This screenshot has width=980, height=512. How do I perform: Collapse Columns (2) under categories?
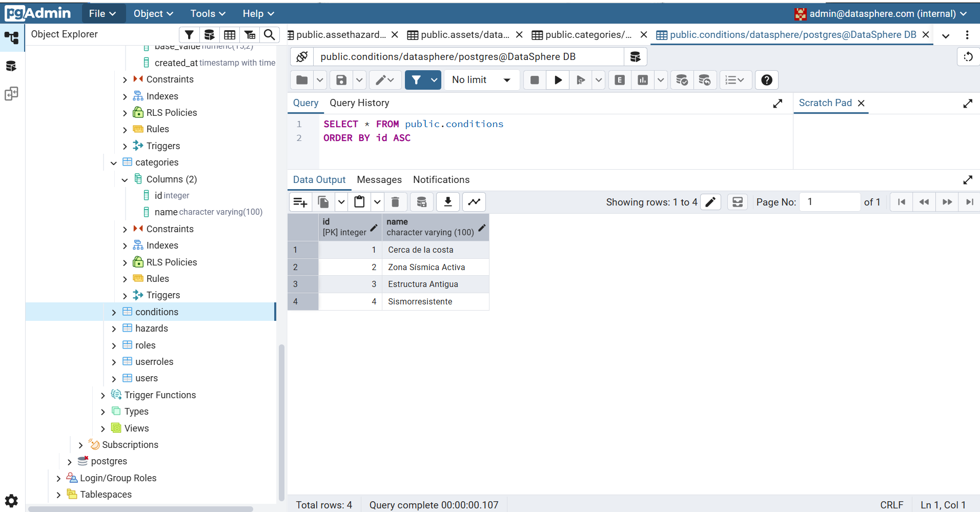tap(125, 179)
